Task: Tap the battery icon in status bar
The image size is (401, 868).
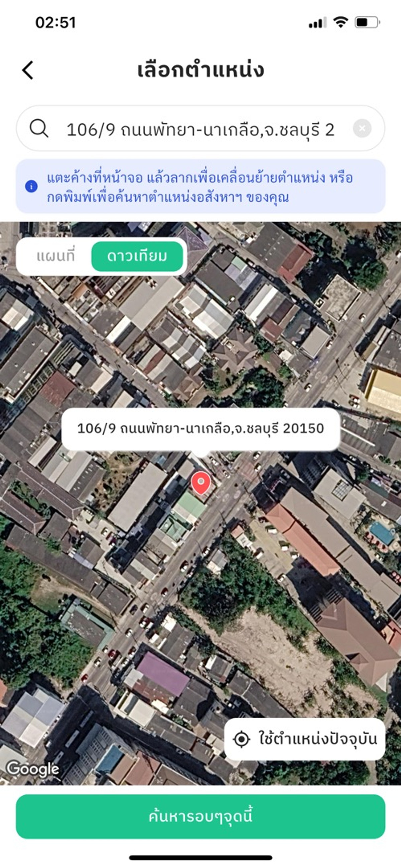Action: 367,23
